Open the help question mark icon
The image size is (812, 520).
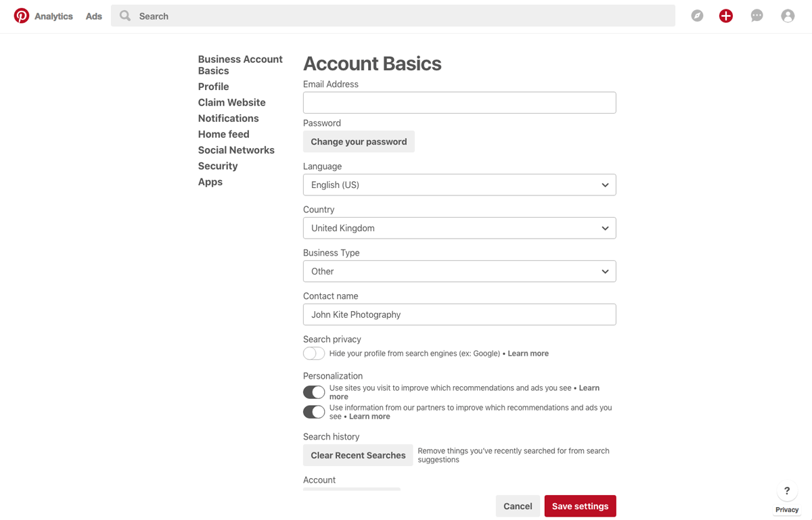pyautogui.click(x=786, y=491)
